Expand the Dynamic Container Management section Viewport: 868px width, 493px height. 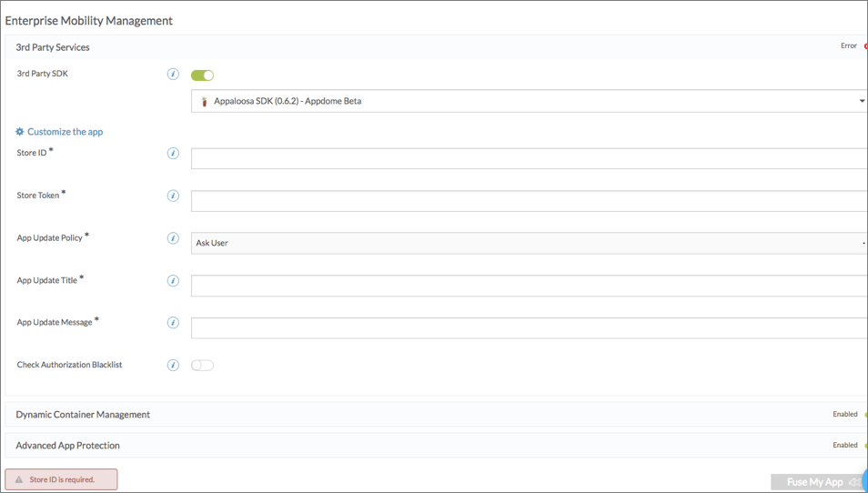tap(436, 415)
